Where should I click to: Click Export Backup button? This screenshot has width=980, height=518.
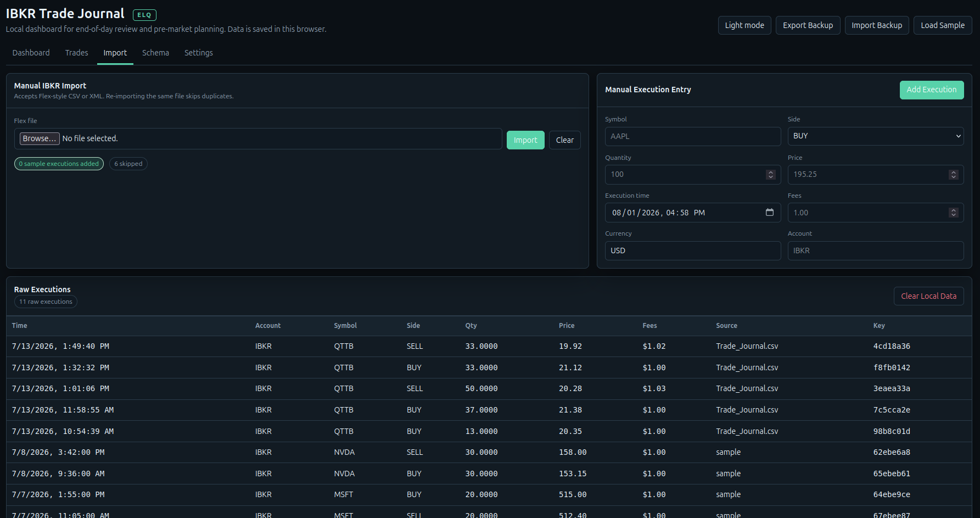click(808, 25)
